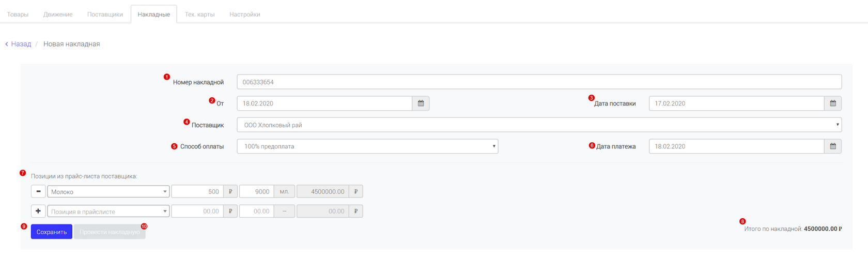Click the Сохранить button
868x271 pixels.
(52, 232)
